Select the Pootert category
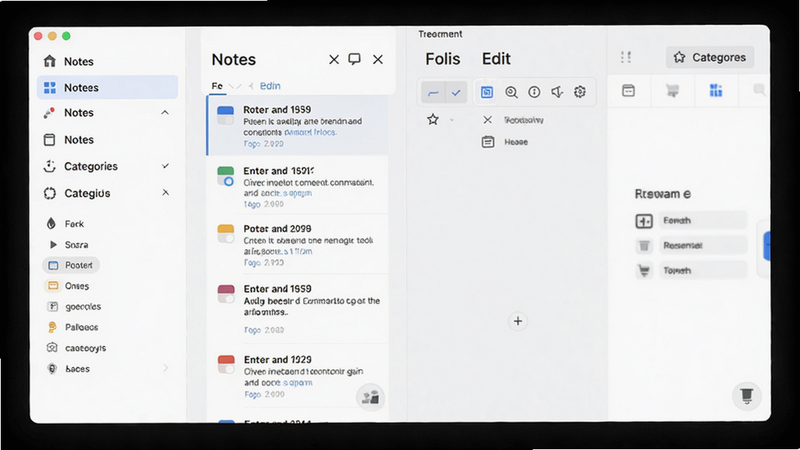The height and width of the screenshot is (450, 800). [x=71, y=265]
